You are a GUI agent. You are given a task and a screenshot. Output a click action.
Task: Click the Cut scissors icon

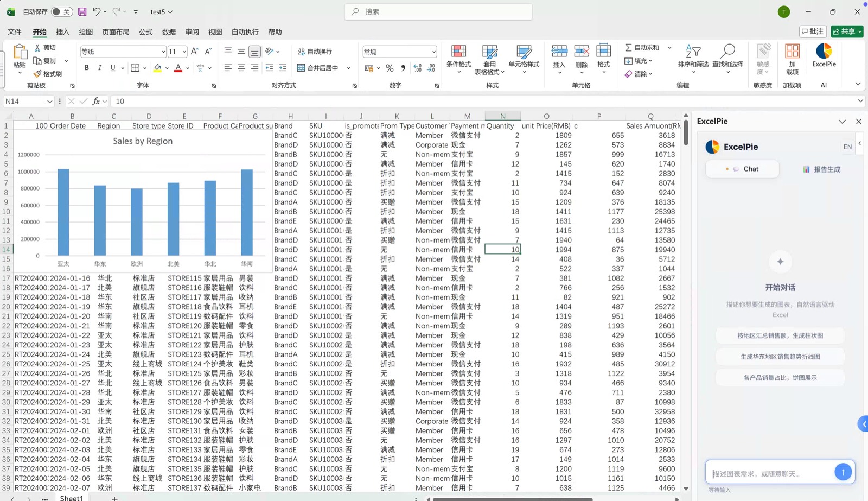[x=37, y=48]
